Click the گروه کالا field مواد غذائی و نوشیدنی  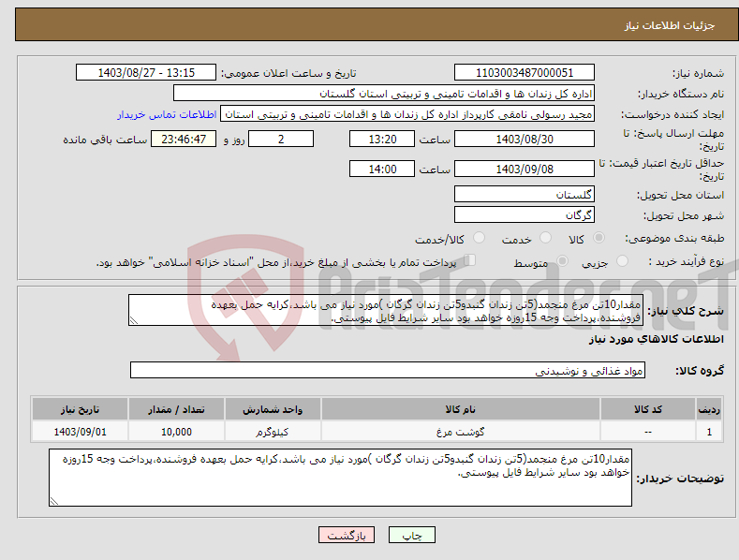(388, 371)
